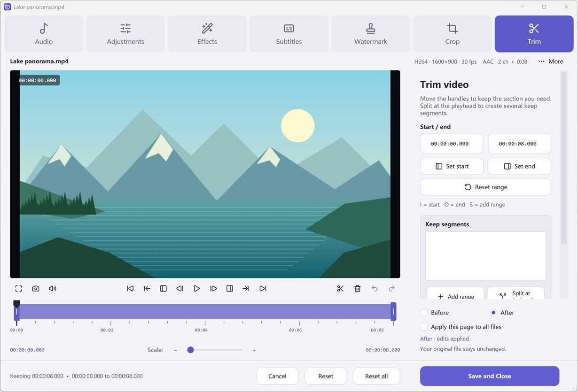Click the current time 00:00:00.000 under timeline

pos(27,350)
